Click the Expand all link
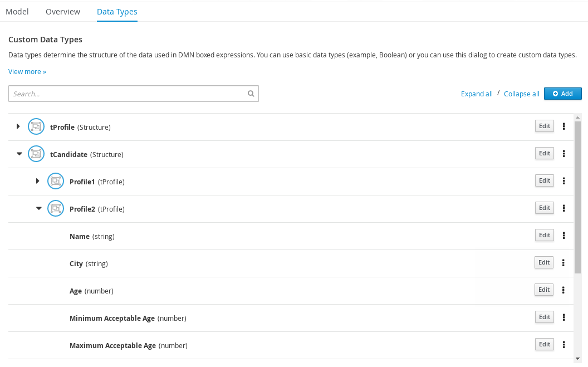The image size is (588, 367). click(x=477, y=94)
